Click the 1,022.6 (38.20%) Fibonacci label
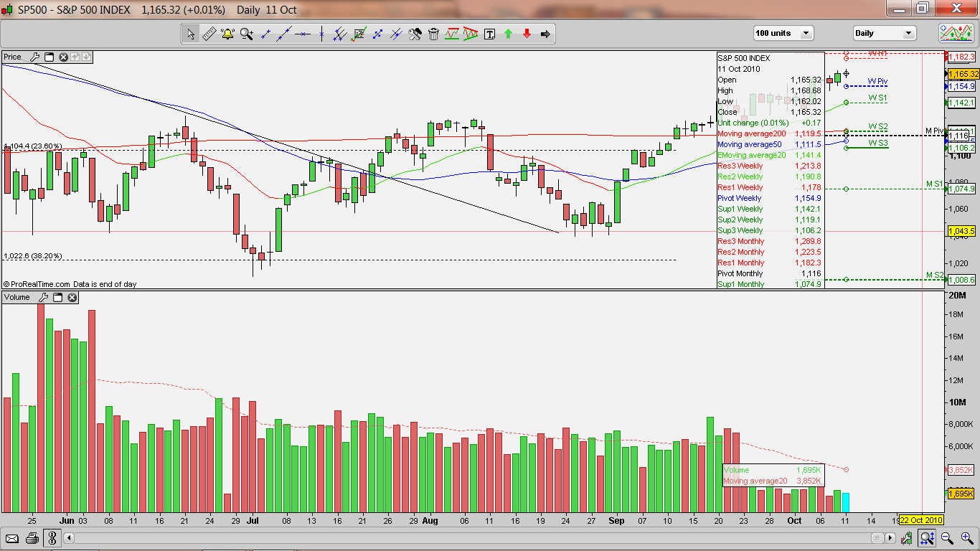Screen dimensions: 980x551 33,255
